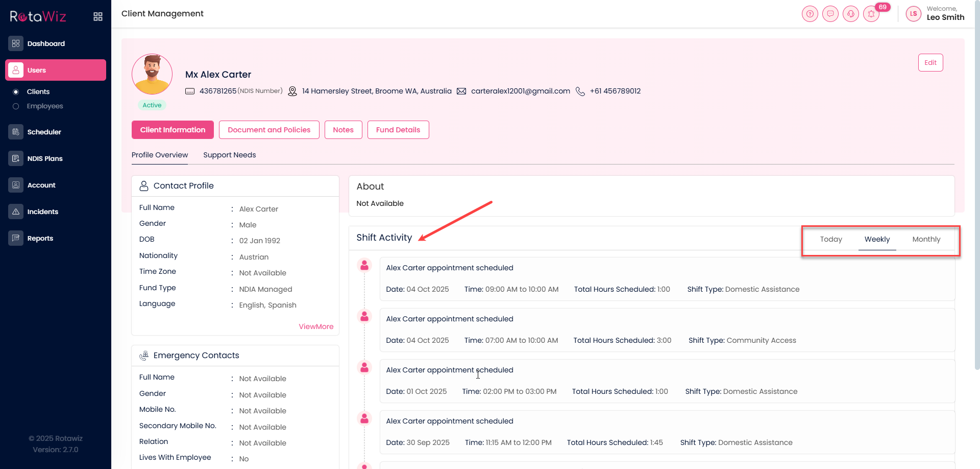Expand the Users sidebar section

click(x=56, y=70)
